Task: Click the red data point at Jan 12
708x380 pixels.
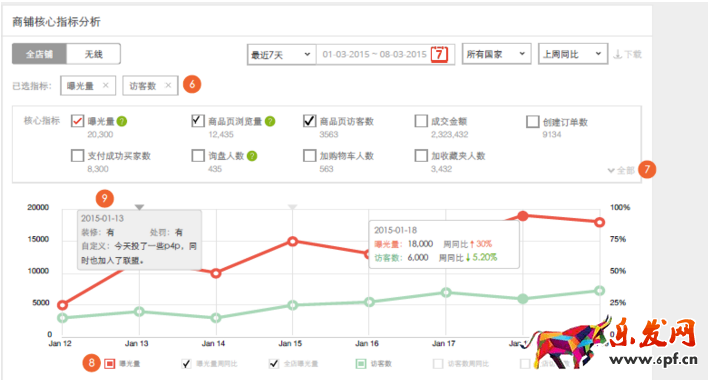Action: coord(63,305)
